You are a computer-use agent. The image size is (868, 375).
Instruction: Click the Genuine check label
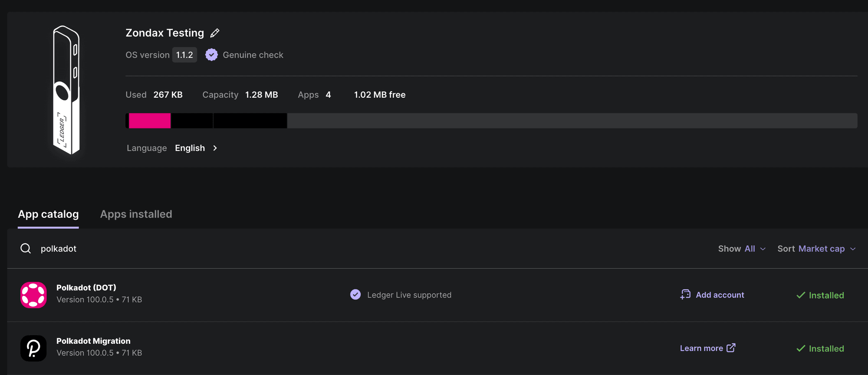253,55
